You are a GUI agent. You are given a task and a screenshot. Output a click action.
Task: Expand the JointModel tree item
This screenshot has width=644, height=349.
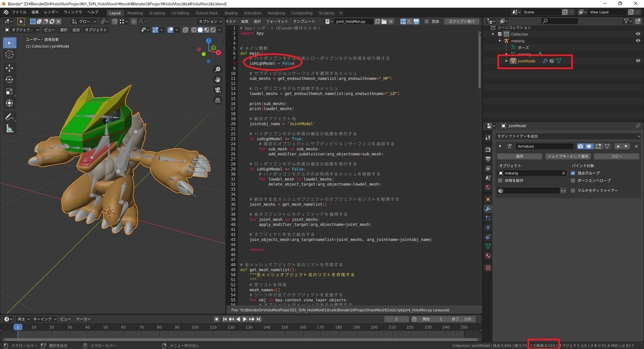pos(506,61)
